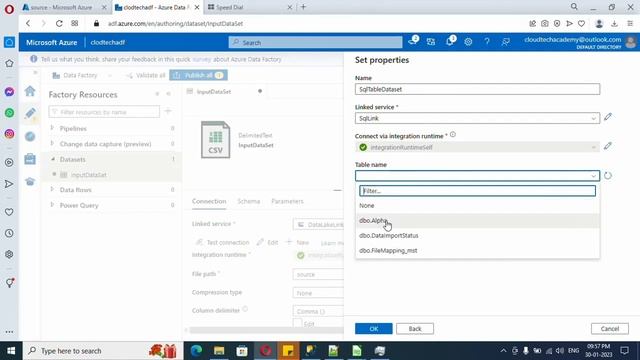640x360 pixels.
Task: Toggle the Edit checkbox under Column delimiter
Action: pyautogui.click(x=298, y=323)
